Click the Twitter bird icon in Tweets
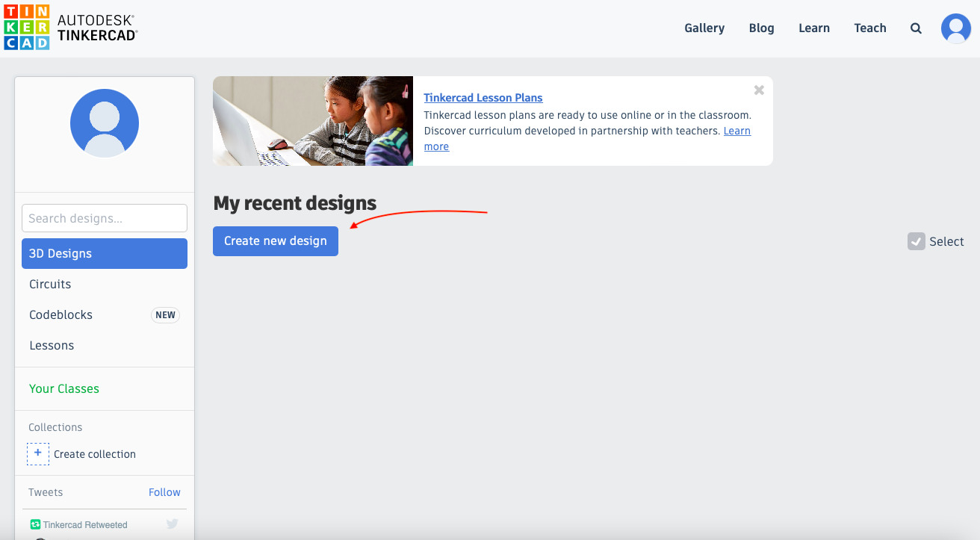The width and height of the screenshot is (980, 540). [173, 524]
